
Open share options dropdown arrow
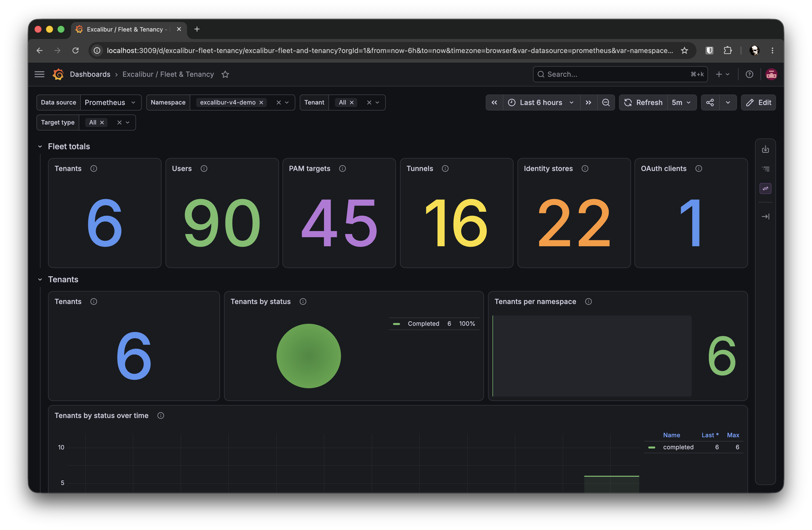728,102
